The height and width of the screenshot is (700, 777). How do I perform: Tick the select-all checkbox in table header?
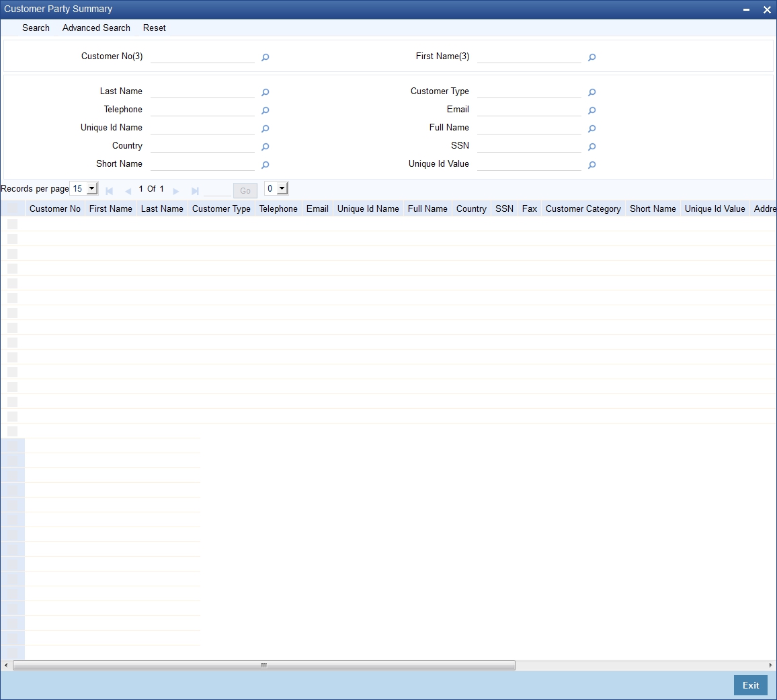click(12, 208)
